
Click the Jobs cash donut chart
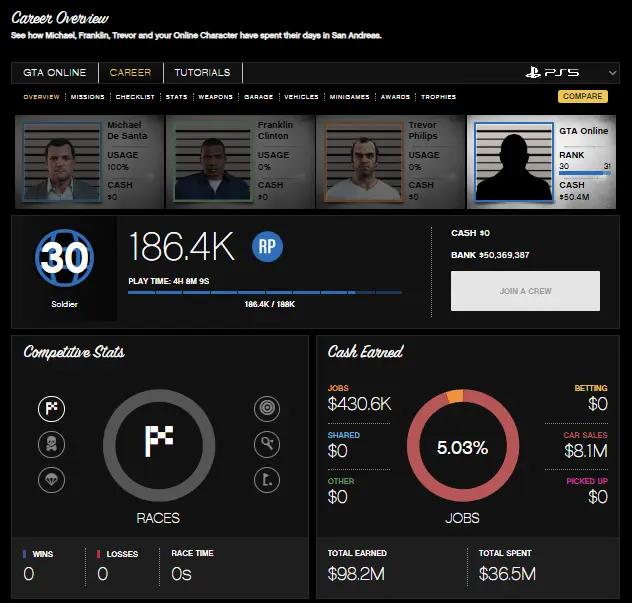[x=462, y=447]
